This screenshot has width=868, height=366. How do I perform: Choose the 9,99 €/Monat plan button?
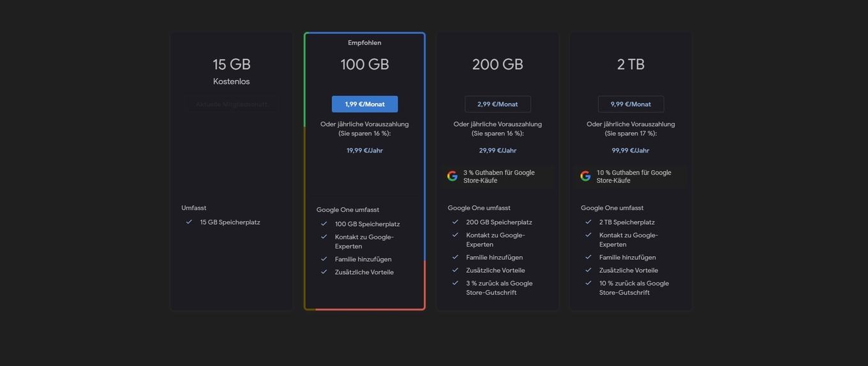coord(631,104)
